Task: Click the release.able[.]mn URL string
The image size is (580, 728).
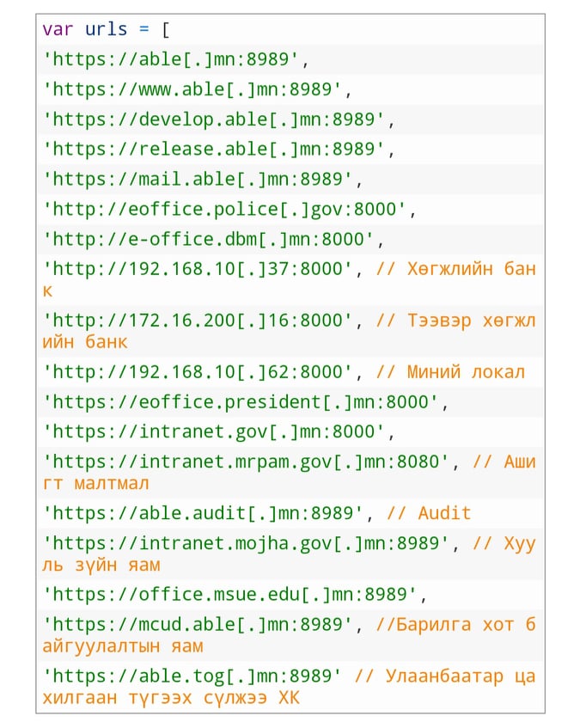Action: 213,150
